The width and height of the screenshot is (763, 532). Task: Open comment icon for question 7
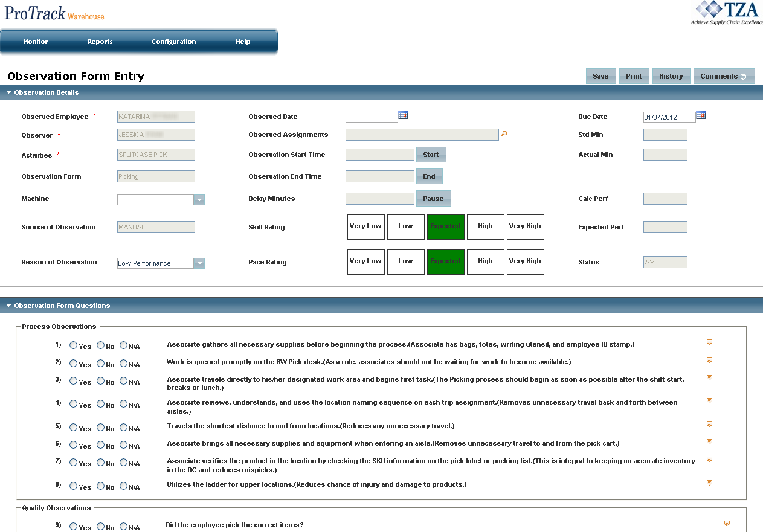tap(709, 460)
